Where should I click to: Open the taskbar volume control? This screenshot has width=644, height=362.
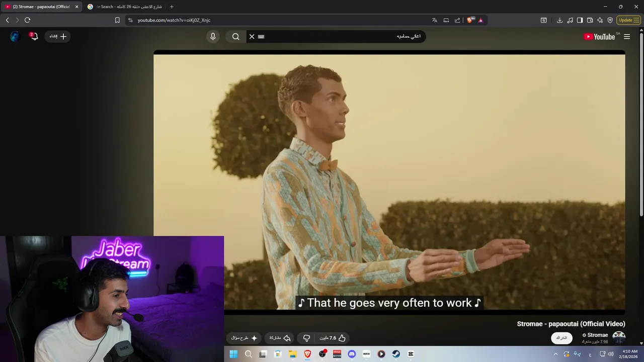(610, 354)
